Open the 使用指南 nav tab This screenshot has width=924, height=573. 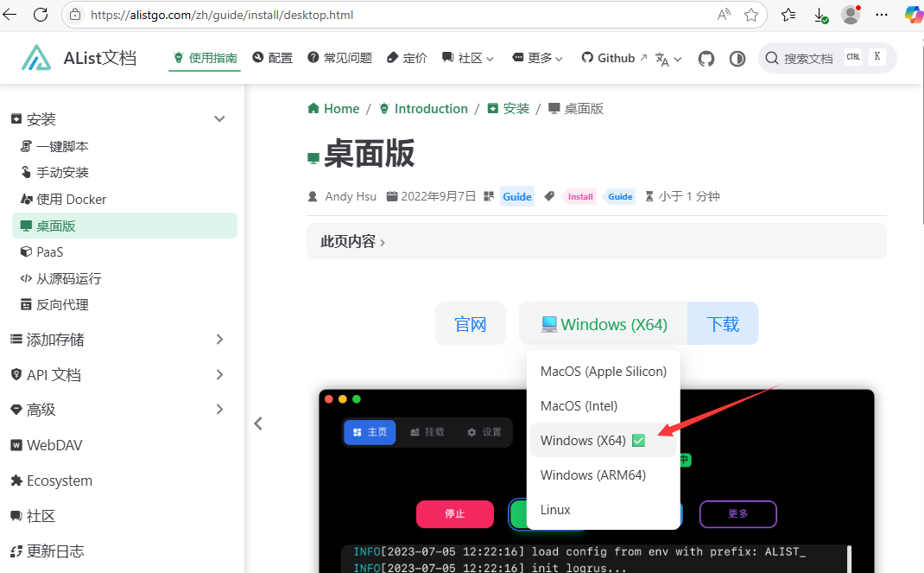[205, 58]
